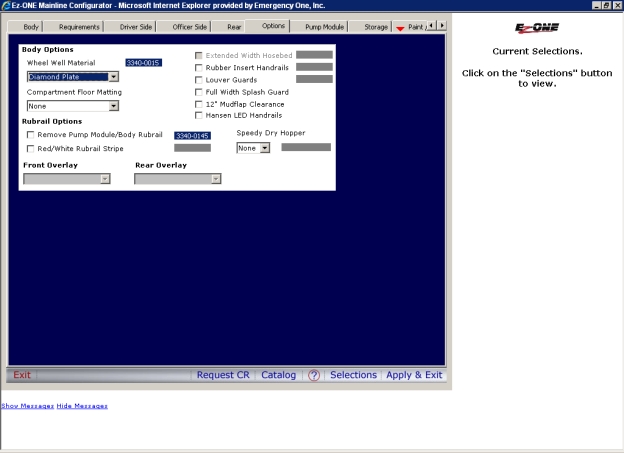Minimize the browser window
624x453 pixels.
[x=596, y=5]
